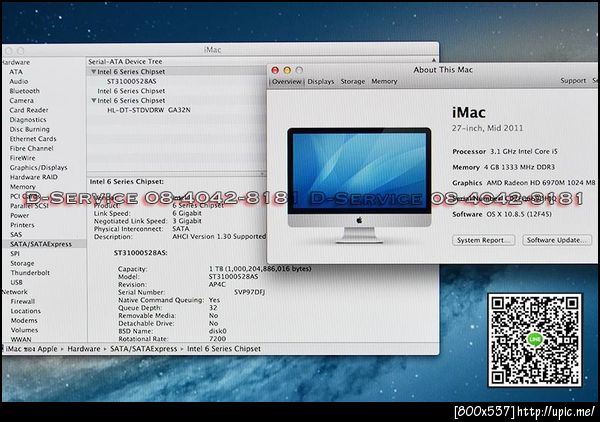Open the Support tab in About This Mac
The width and height of the screenshot is (600, 422).
click(x=573, y=81)
